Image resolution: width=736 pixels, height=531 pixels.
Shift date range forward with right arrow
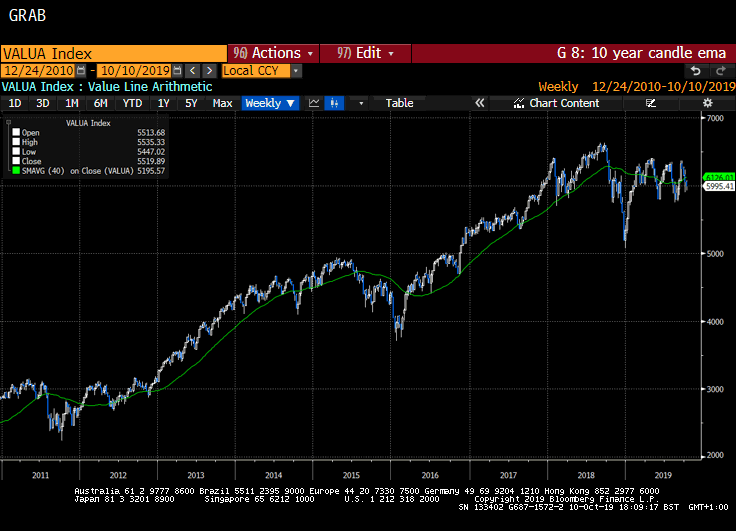tap(209, 71)
